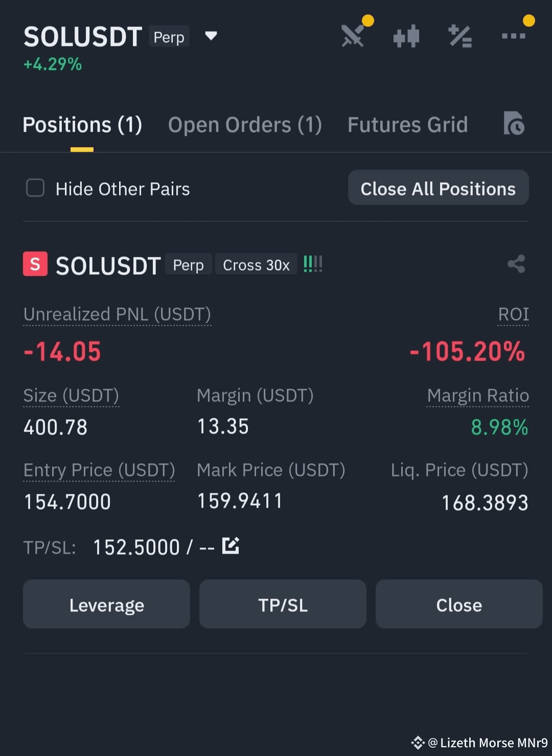The height and width of the screenshot is (756, 552).
Task: Tap the Close position button
Action: 459,604
